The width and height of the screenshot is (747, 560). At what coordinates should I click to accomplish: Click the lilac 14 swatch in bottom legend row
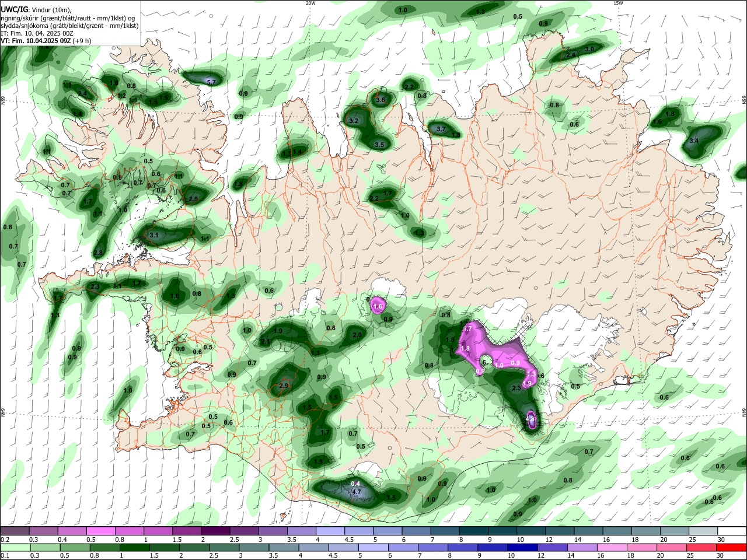click(582, 547)
